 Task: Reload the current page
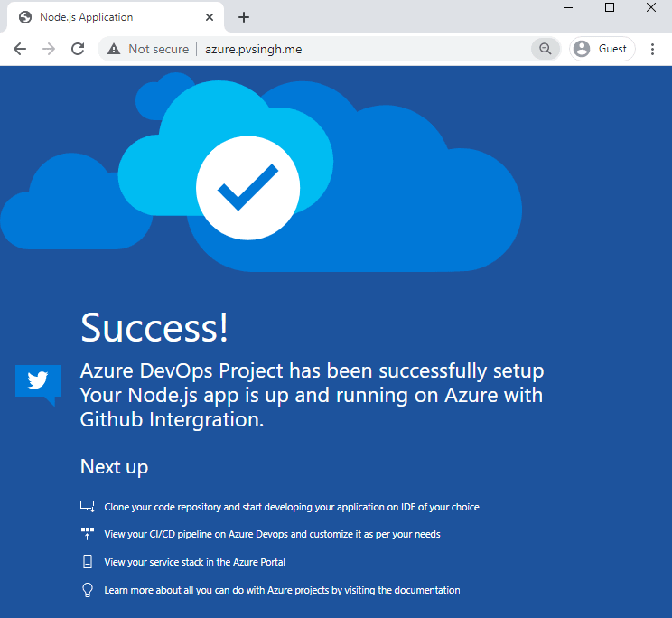pos(78,49)
